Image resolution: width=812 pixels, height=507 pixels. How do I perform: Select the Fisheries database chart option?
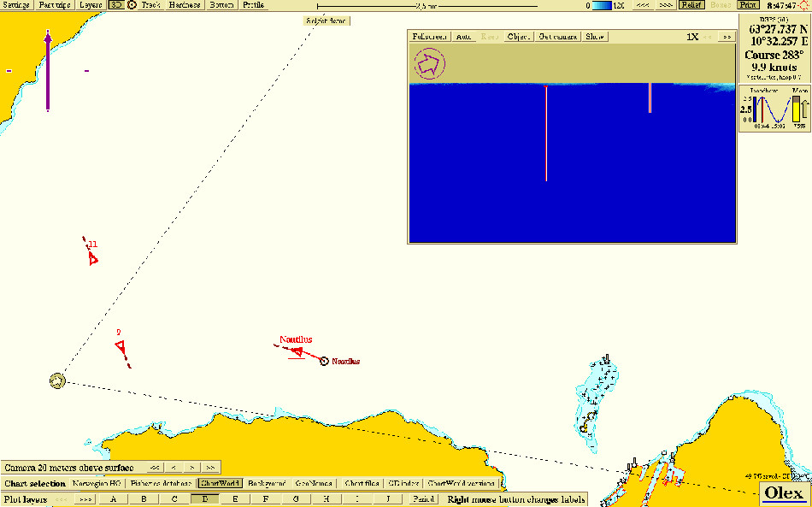[x=161, y=484]
